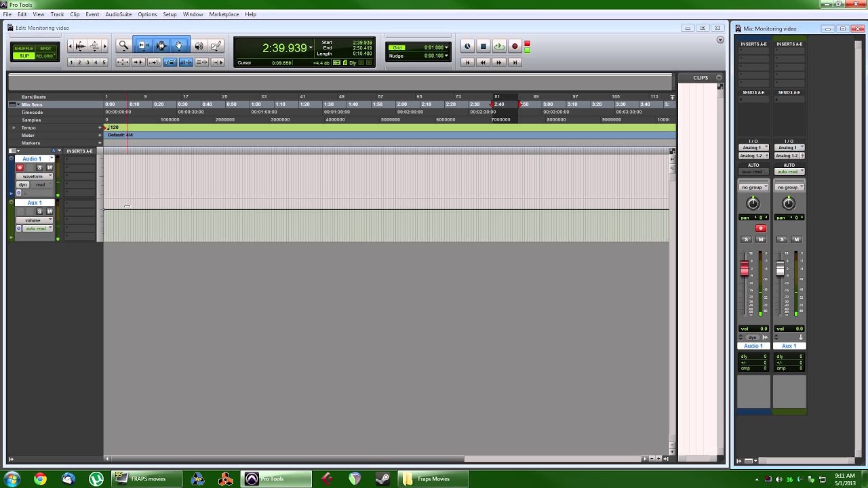Enable Shuffle edit mode

click(x=24, y=49)
